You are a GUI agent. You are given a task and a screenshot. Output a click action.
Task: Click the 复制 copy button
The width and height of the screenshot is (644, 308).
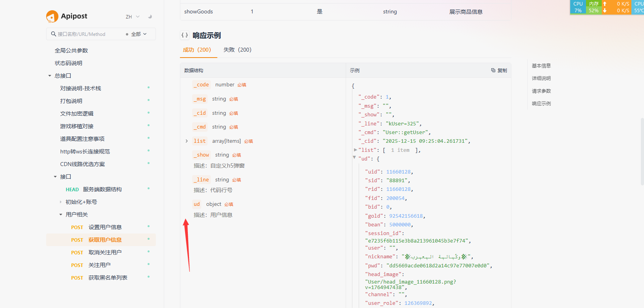(x=499, y=70)
